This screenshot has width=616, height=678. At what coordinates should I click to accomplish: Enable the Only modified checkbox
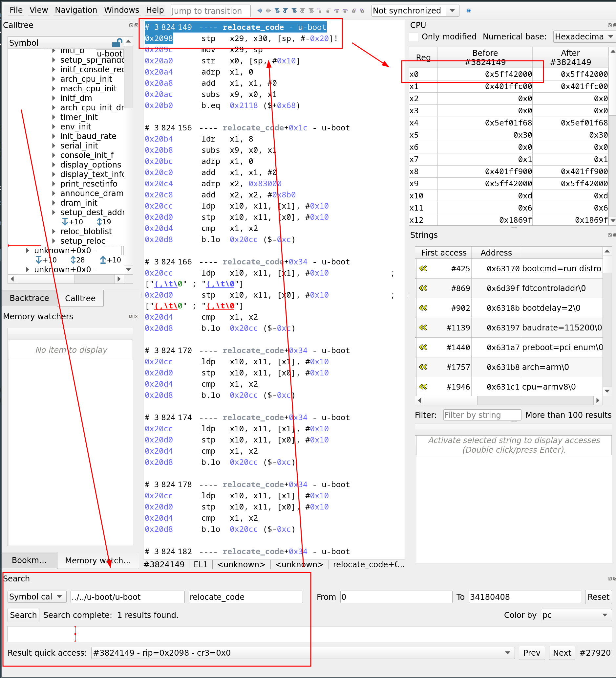coord(414,36)
